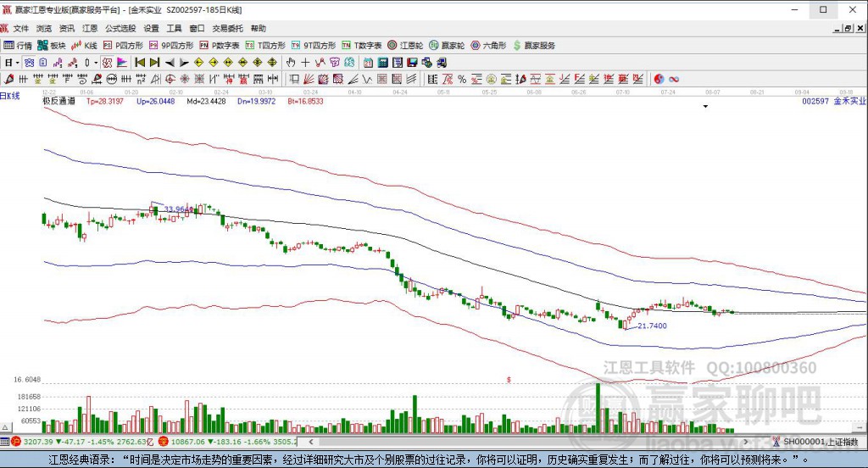
Task: Switch to the K线 chart view
Action: click(x=84, y=46)
